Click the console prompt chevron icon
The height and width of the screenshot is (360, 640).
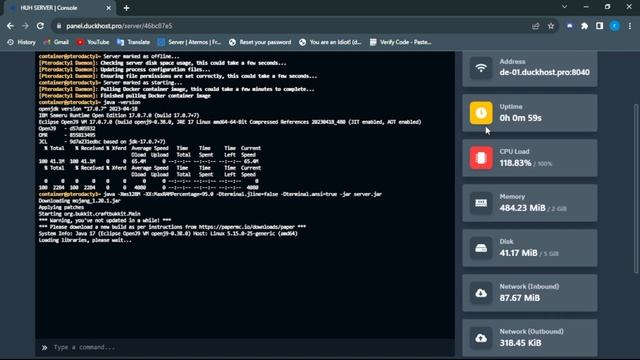coord(44,347)
